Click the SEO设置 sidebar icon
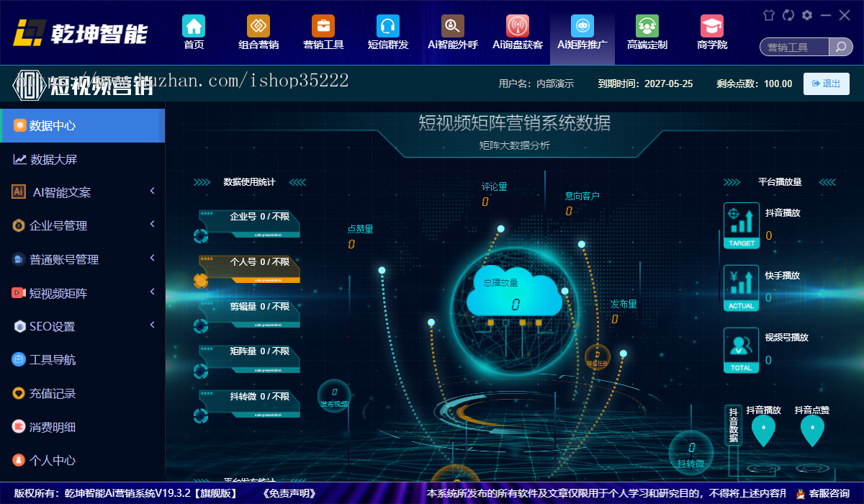 coord(19,326)
